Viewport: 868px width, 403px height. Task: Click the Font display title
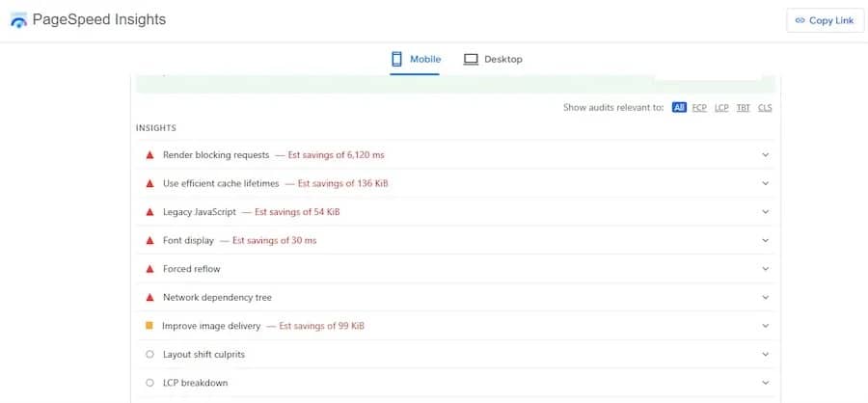click(188, 240)
